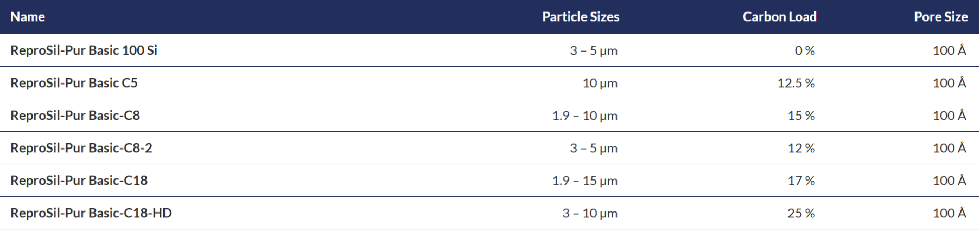Click the Carbon Load column header

(779, 17)
